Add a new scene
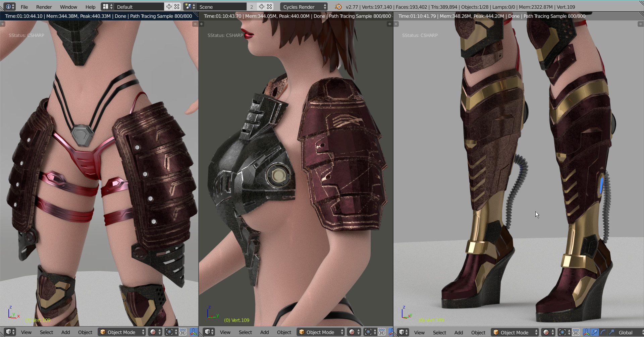 [x=262, y=7]
